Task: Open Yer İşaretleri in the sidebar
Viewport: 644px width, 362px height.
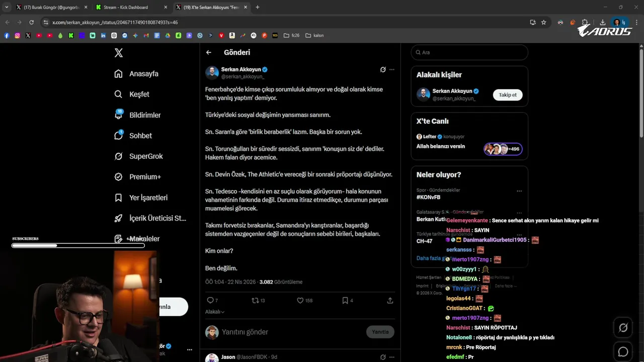Action: click(x=141, y=198)
